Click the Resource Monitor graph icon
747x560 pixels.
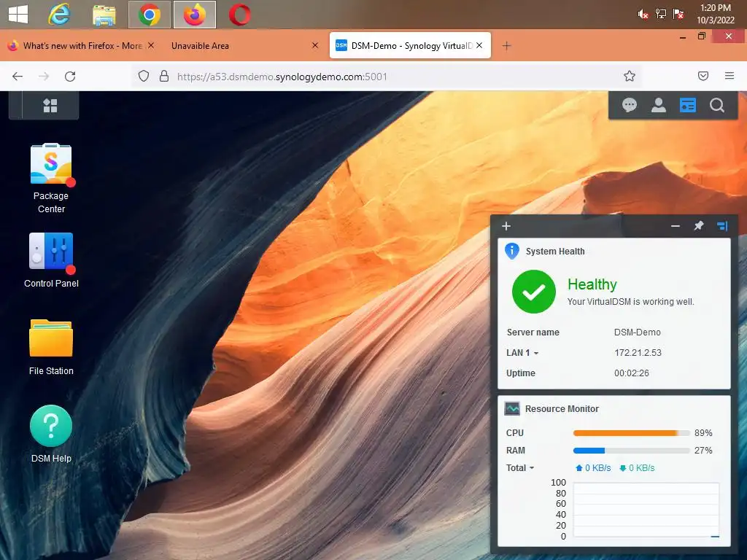coord(512,408)
